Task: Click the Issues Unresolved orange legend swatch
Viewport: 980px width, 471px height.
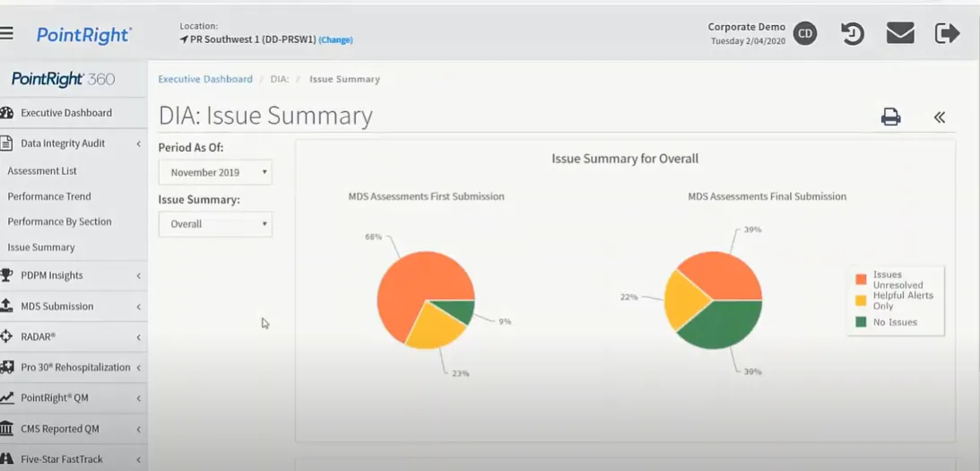Action: (862, 279)
